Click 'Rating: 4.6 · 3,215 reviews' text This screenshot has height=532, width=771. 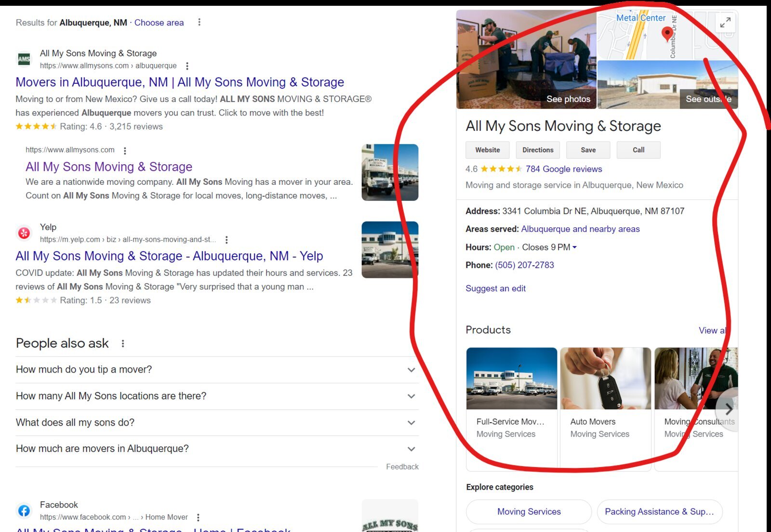tap(111, 127)
